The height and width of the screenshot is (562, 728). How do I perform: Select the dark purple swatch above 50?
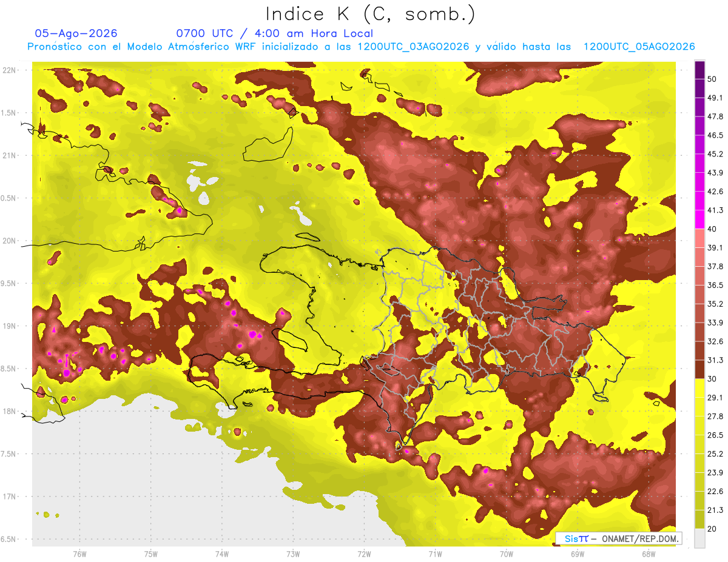pyautogui.click(x=699, y=70)
